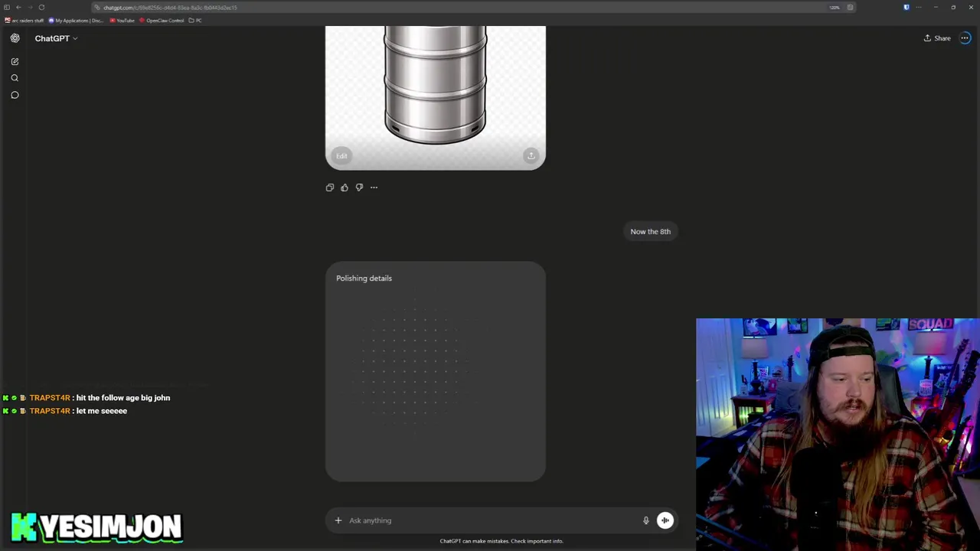Viewport: 980px width, 551px height.
Task: Click the share icon on keg image
Action: (531, 156)
